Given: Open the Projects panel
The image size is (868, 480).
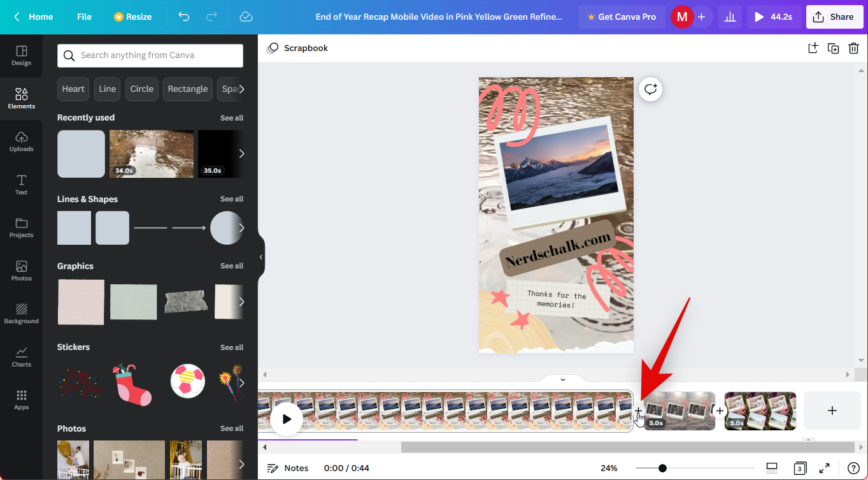Looking at the screenshot, I should click(21, 228).
